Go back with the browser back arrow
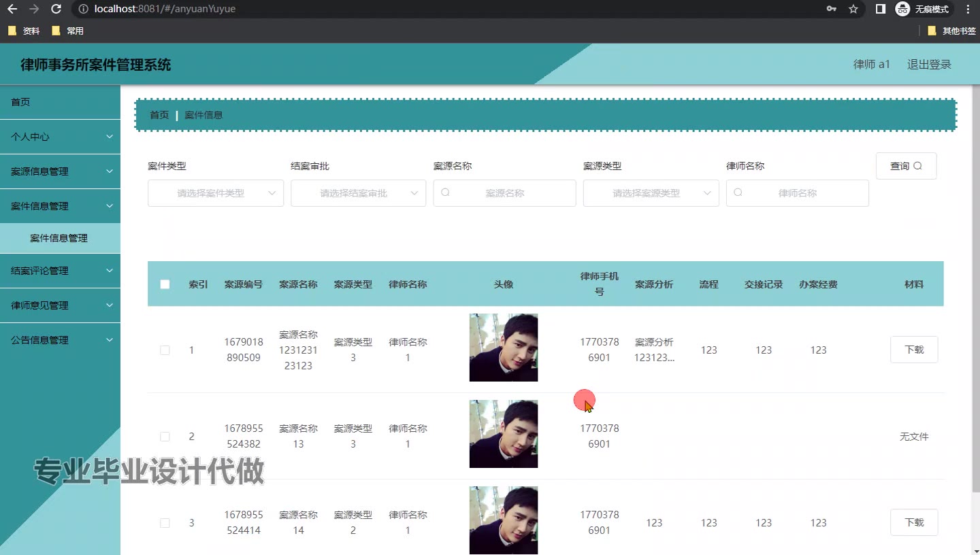 click(12, 10)
